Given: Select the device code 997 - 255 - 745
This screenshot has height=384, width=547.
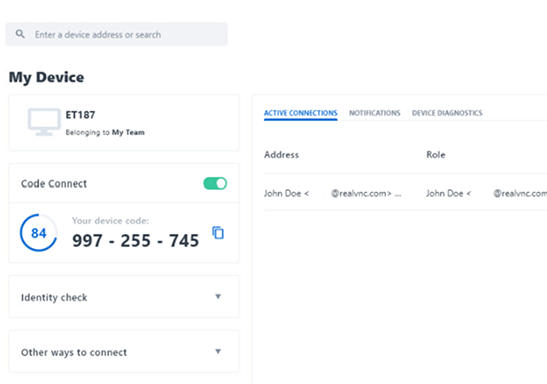Looking at the screenshot, I should click(135, 241).
